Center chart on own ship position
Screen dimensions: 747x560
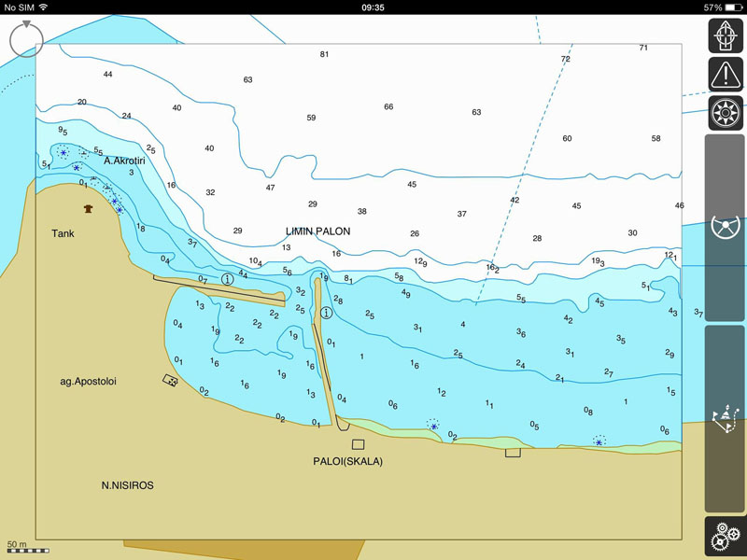pos(725,35)
